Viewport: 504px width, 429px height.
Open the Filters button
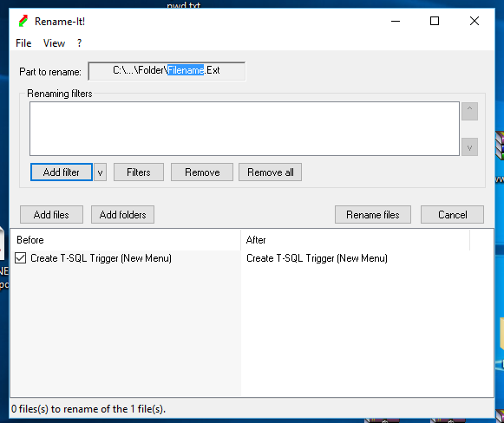coord(139,172)
